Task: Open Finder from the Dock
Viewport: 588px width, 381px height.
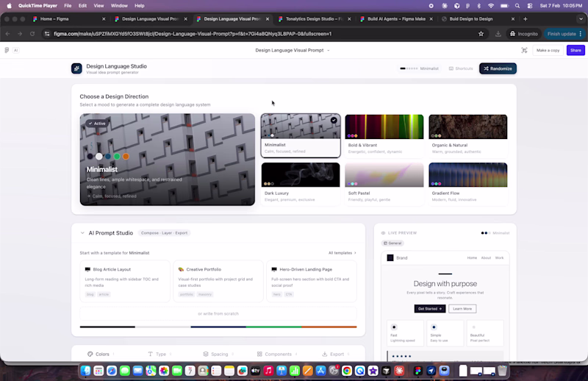Action: click(x=86, y=371)
